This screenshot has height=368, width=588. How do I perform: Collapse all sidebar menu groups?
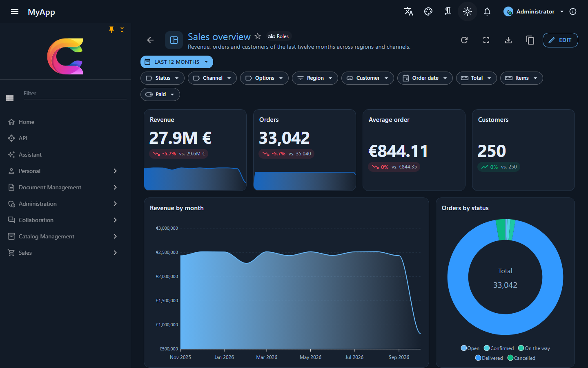[x=122, y=30]
